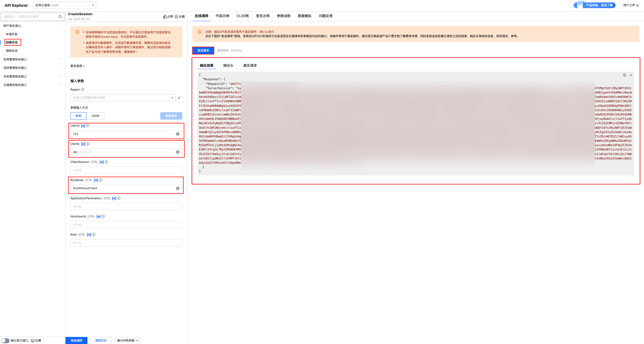Open the 展示所有参数 dropdown

click(x=127, y=340)
